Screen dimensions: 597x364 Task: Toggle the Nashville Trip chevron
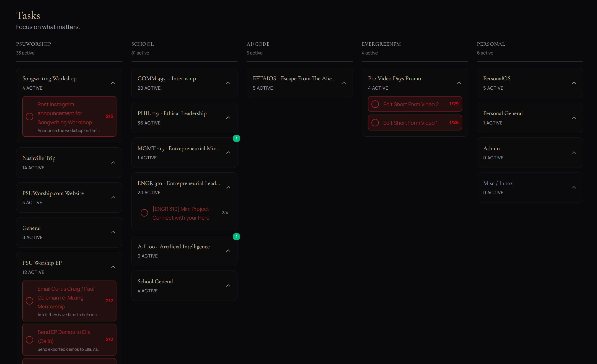tap(113, 163)
